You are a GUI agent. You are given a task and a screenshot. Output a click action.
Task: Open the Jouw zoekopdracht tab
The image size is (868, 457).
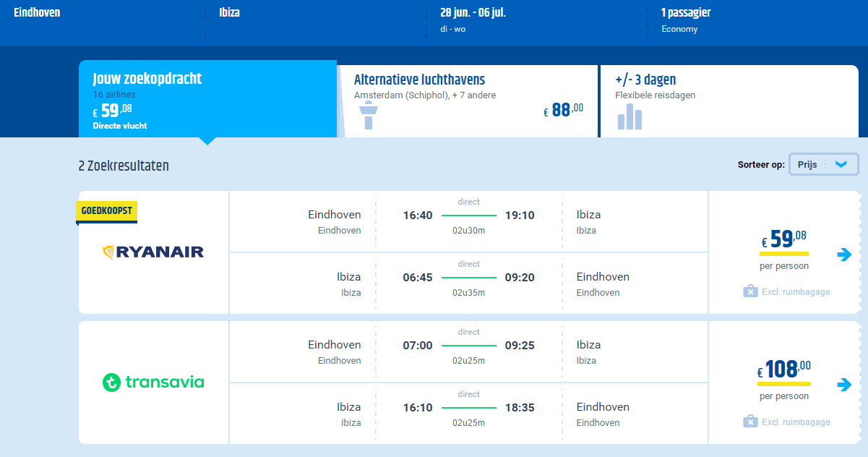207,98
